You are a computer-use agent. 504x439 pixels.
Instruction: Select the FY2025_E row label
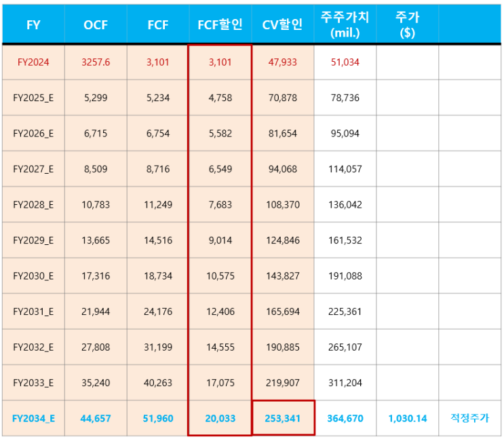click(x=33, y=98)
